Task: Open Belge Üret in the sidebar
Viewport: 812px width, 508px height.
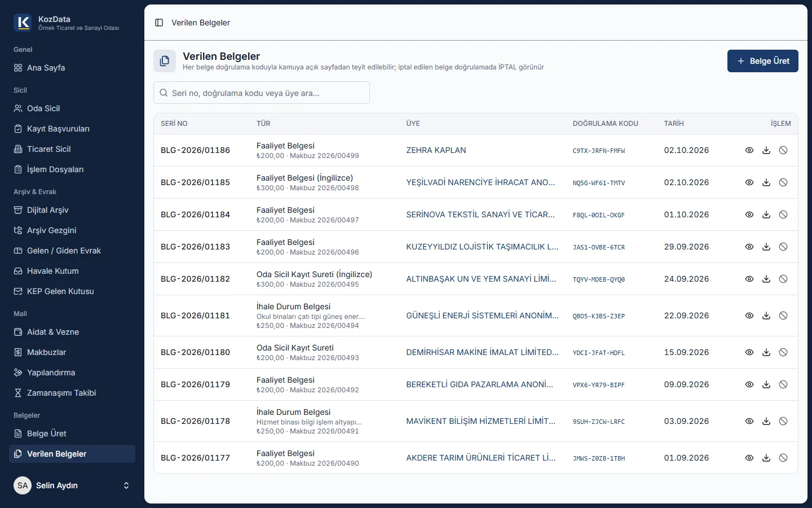Action: [72, 433]
